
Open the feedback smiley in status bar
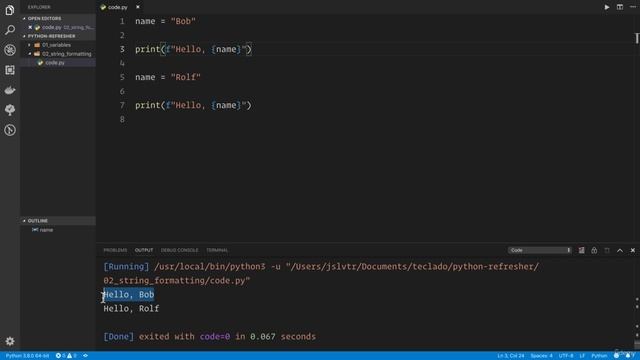616,356
